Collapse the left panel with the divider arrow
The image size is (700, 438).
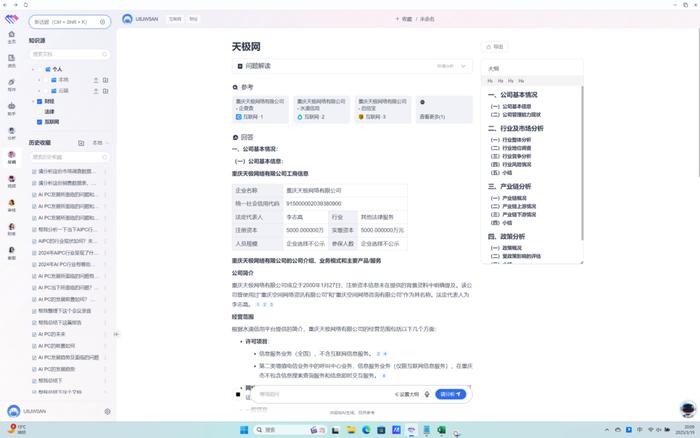click(x=116, y=334)
